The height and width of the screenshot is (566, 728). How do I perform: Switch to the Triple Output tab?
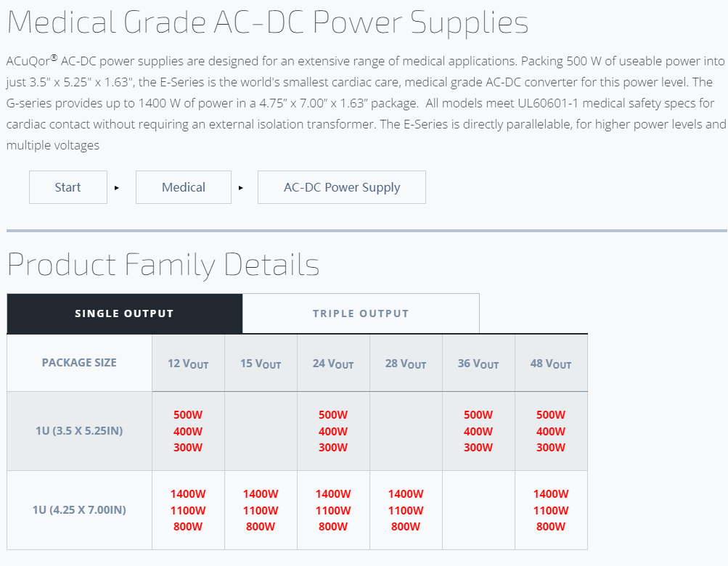(361, 313)
